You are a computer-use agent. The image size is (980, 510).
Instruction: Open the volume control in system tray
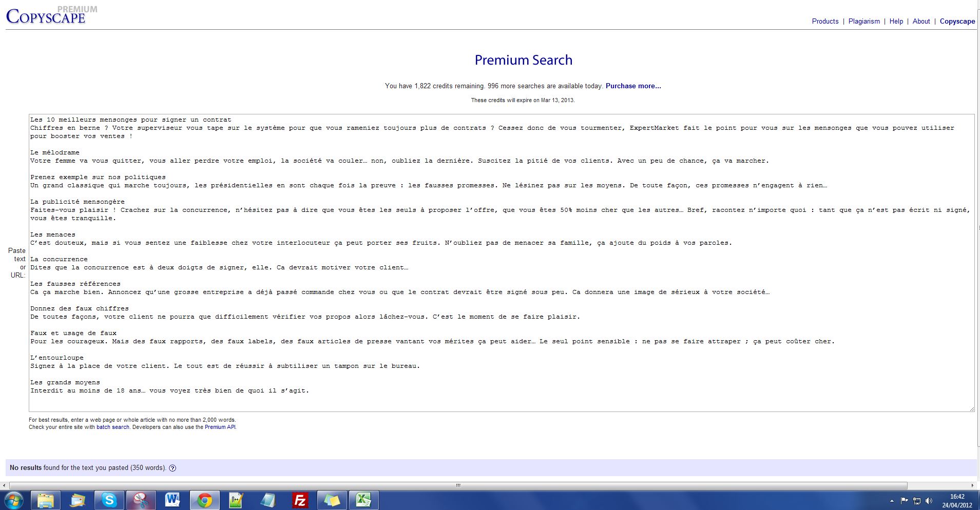click(929, 501)
